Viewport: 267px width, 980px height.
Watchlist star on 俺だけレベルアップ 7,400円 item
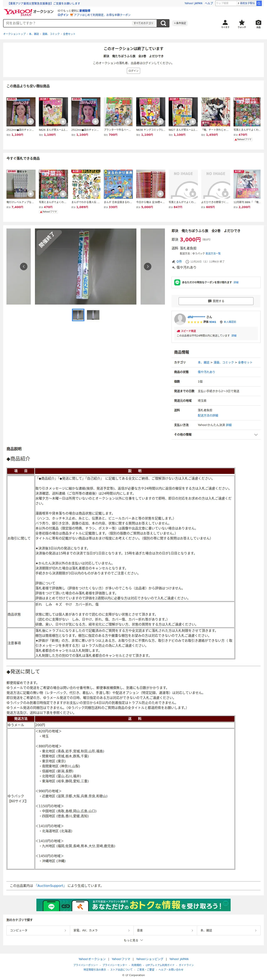(30, 194)
